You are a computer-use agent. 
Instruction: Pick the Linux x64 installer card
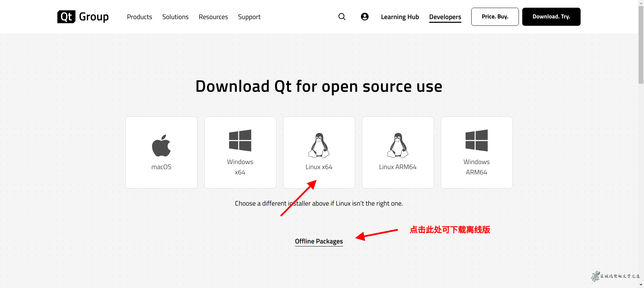(x=319, y=152)
